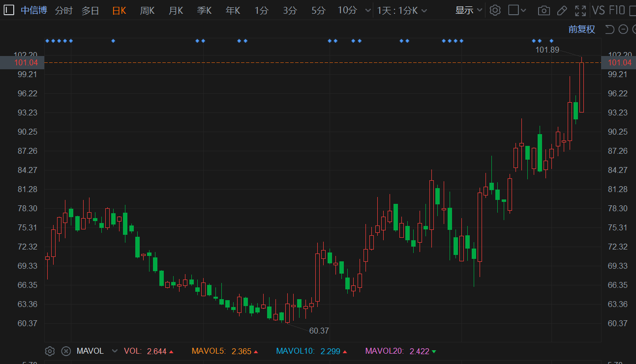The image size is (636, 364).
Task: Zoom out chart with minus circle icon
Action: pos(623,29)
